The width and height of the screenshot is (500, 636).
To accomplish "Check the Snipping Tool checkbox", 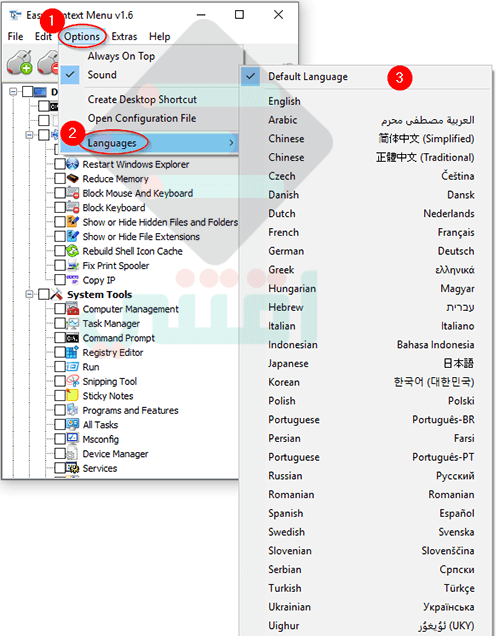I will [x=60, y=381].
